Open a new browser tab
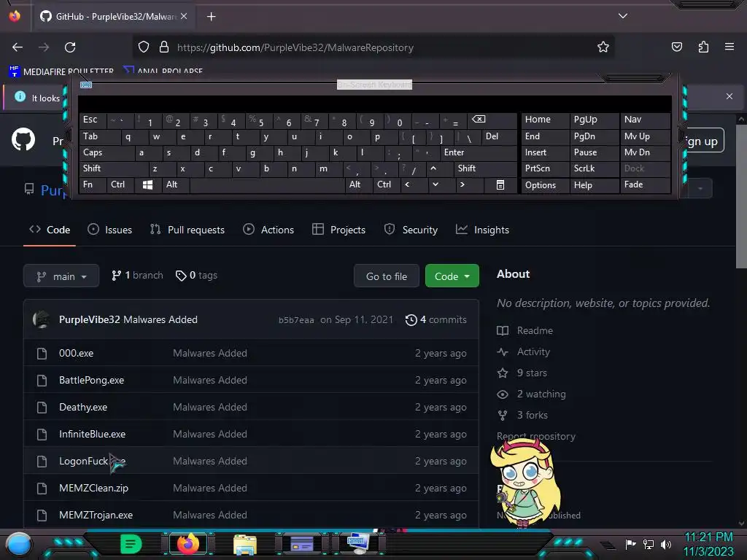Image resolution: width=747 pixels, height=560 pixels. coord(211,17)
